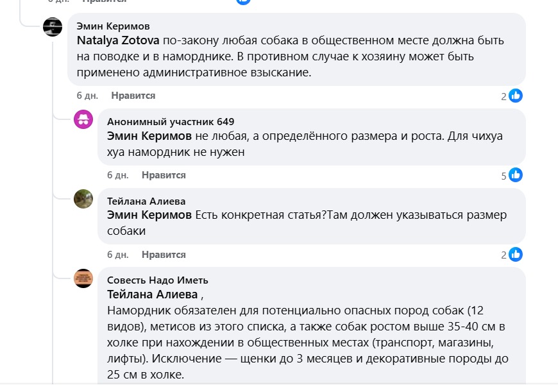558x392 pixels.
Task: Open the Тейлана Алиева author name link
Action: point(146,201)
